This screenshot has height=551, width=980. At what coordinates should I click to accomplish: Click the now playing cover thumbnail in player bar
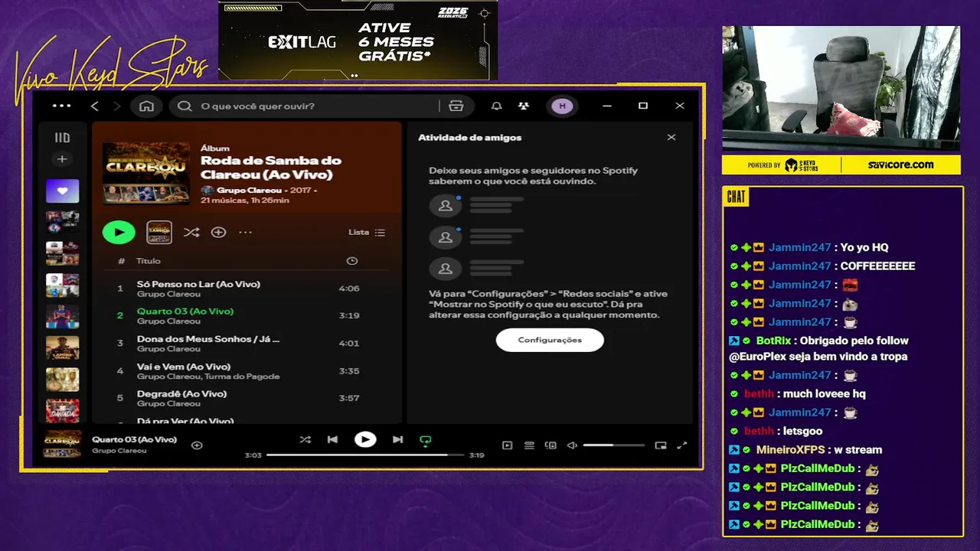tap(62, 445)
